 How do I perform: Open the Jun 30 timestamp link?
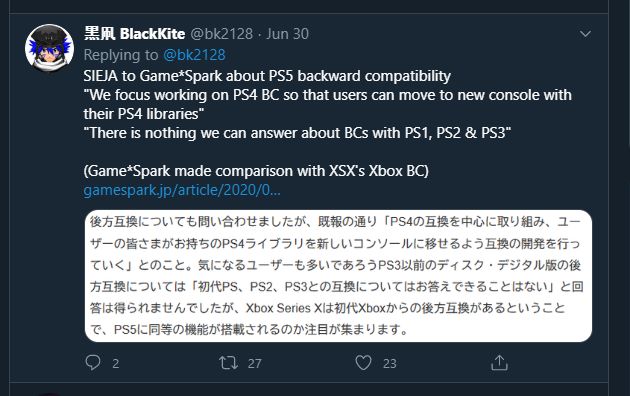coord(287,34)
